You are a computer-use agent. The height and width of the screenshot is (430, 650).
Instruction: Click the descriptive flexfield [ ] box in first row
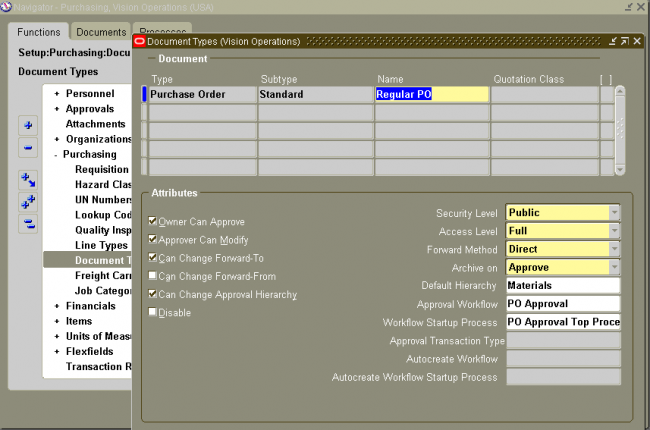tap(606, 95)
